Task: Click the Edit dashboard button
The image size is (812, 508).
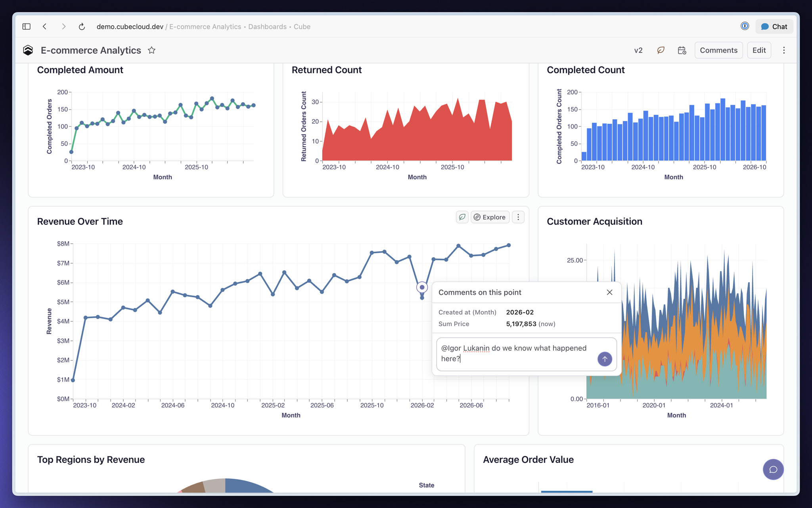Action: (759, 50)
